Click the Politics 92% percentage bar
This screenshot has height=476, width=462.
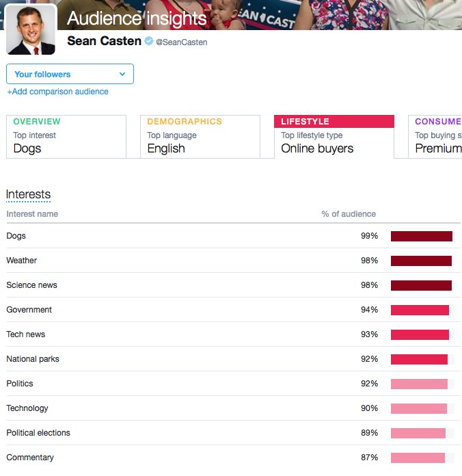[419, 384]
